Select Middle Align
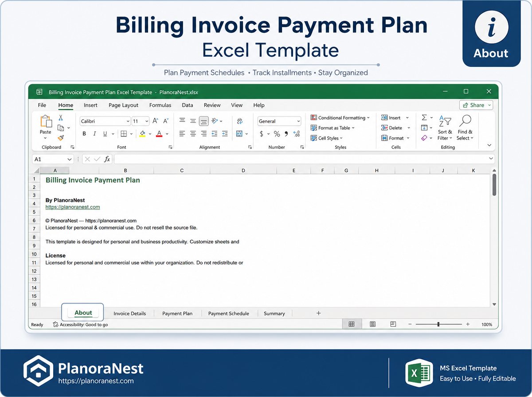 pos(193,121)
